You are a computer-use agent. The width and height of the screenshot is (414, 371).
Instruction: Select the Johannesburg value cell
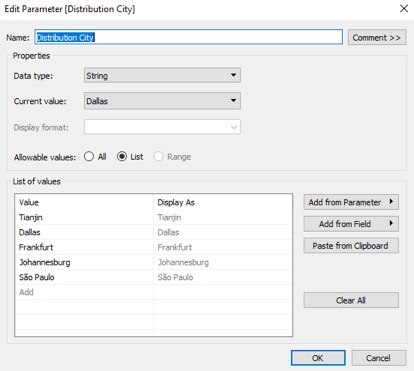click(84, 262)
